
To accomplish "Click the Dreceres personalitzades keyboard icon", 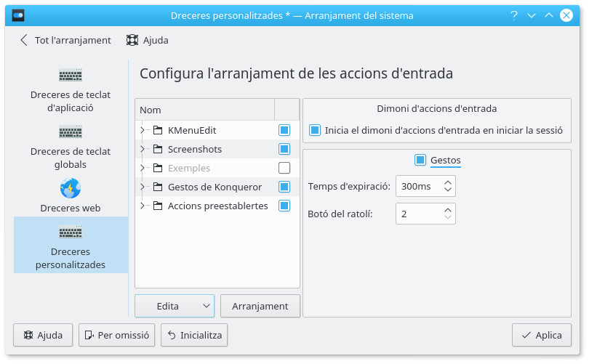I will 71,232.
